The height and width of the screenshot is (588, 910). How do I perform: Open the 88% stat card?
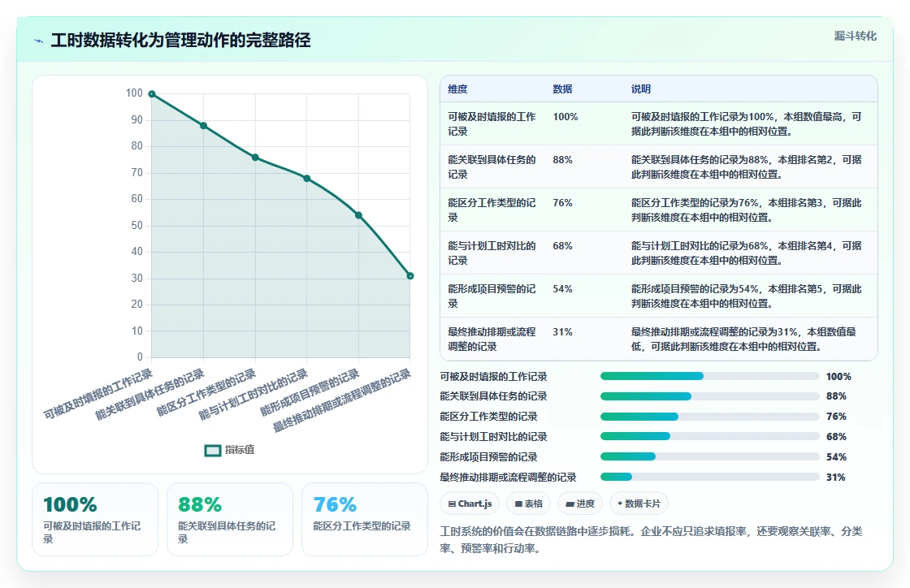(x=230, y=519)
